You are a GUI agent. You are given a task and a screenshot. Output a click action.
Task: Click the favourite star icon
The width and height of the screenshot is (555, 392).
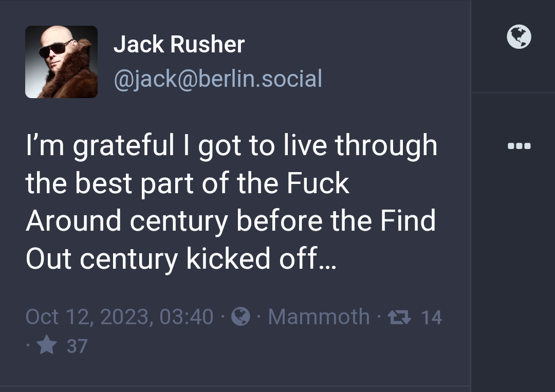(x=47, y=345)
